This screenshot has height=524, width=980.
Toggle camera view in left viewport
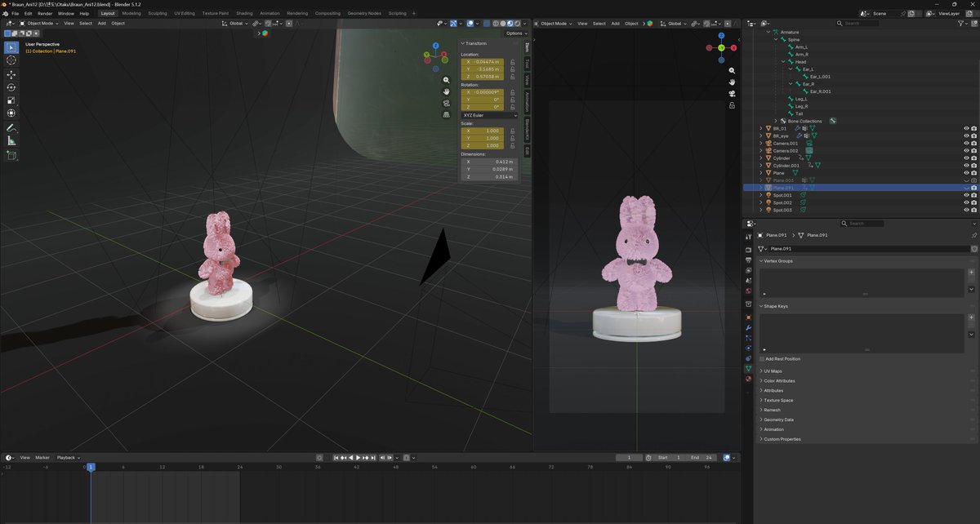(447, 103)
